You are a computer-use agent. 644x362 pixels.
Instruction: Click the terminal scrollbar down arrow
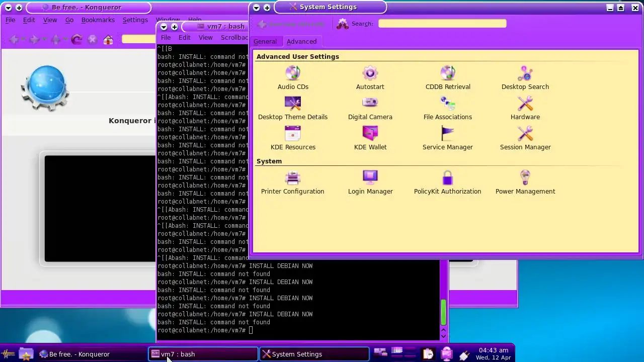click(443, 335)
